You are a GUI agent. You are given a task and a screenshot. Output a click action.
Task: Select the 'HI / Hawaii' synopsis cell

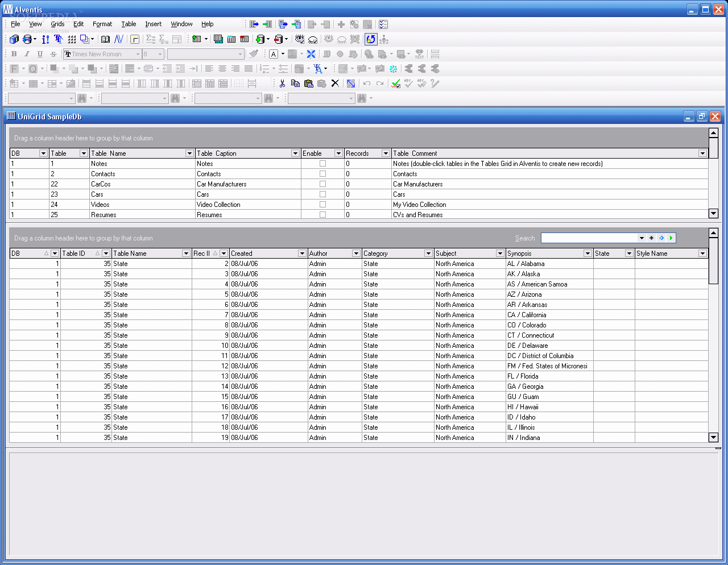[549, 407]
